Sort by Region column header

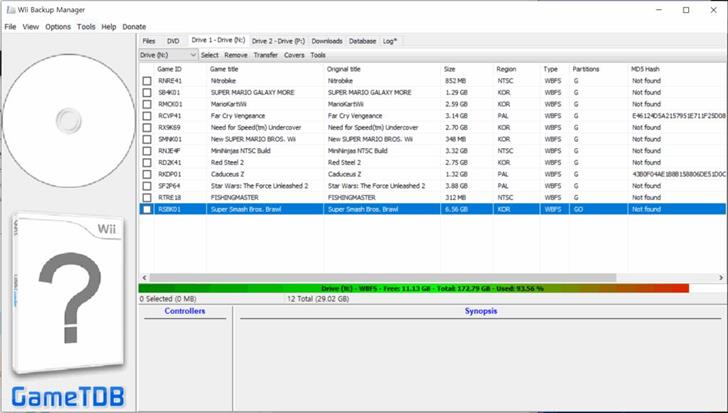coord(517,69)
